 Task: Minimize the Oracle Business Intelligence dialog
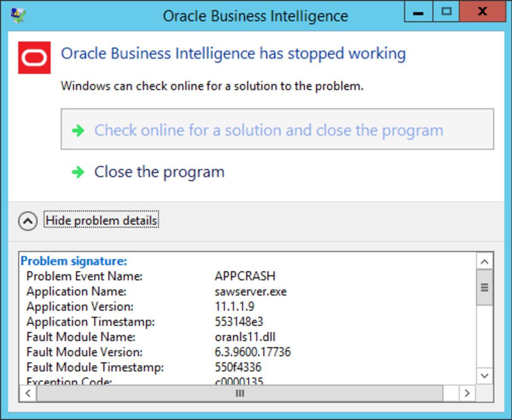point(419,12)
